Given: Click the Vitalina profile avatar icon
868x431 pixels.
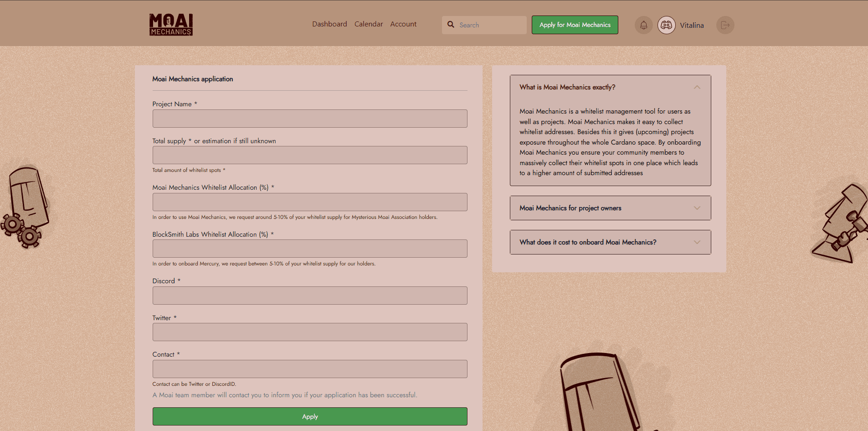Looking at the screenshot, I should click(x=666, y=25).
